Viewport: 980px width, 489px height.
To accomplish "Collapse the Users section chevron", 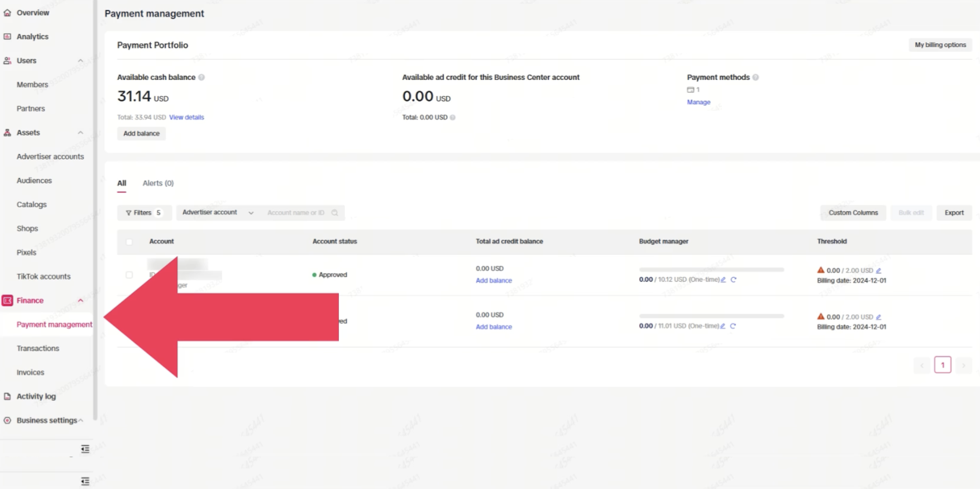I will (x=80, y=61).
